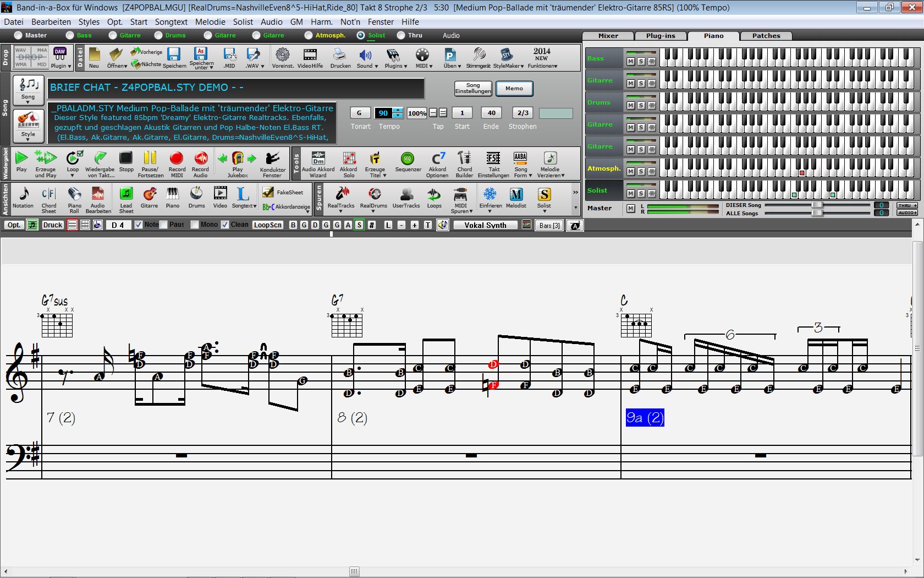Expand the Song dropdown button
The height and width of the screenshot is (578, 924).
tap(28, 90)
